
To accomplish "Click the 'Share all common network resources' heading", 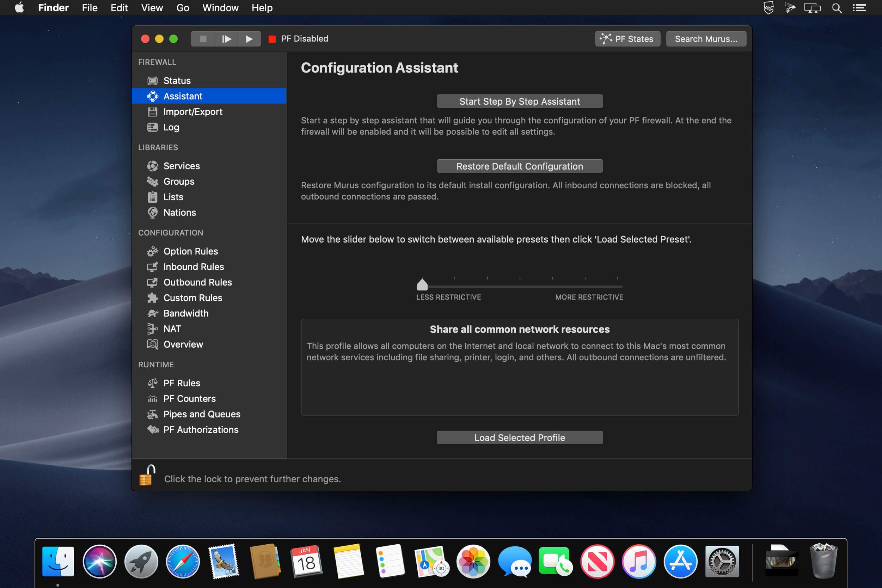I will pos(519,329).
